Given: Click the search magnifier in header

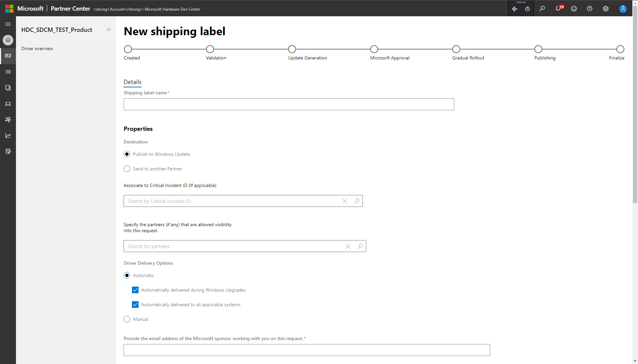Looking at the screenshot, I should coord(542,9).
